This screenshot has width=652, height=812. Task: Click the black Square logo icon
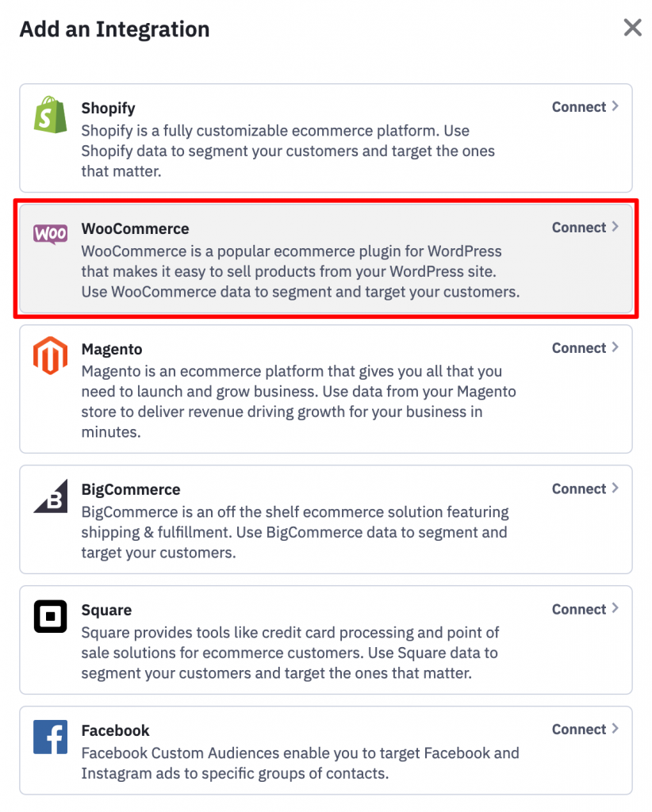click(x=50, y=616)
